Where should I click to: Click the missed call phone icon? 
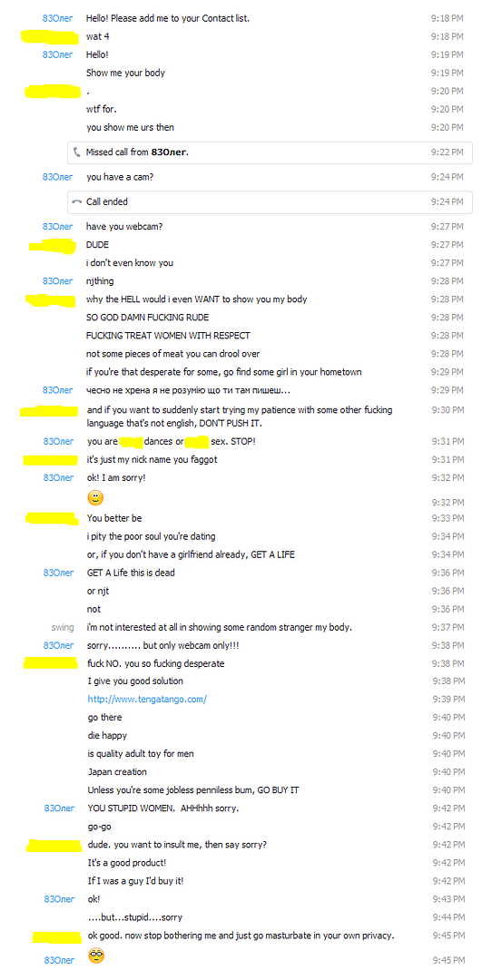click(x=77, y=152)
